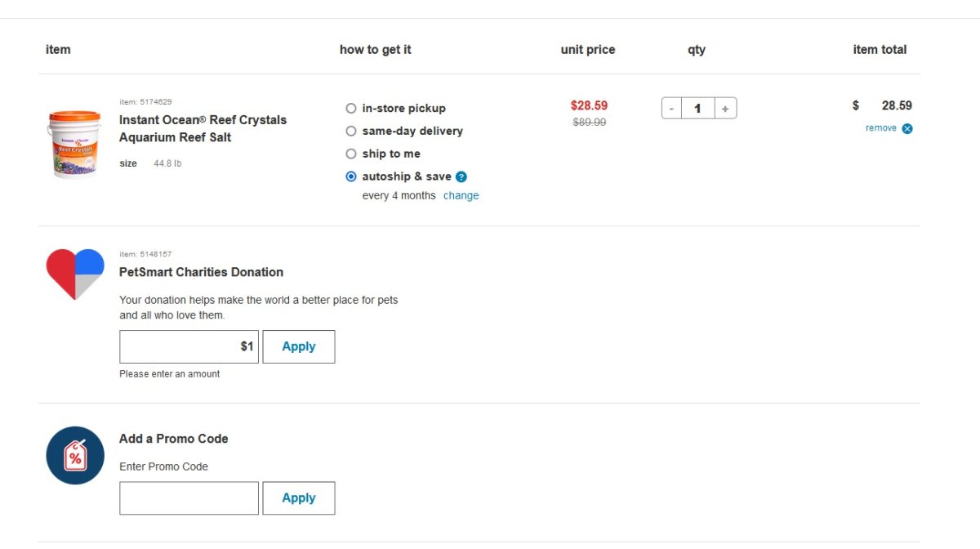Decrease quantity with the minus button
The height and width of the screenshot is (549, 980).
(x=671, y=108)
